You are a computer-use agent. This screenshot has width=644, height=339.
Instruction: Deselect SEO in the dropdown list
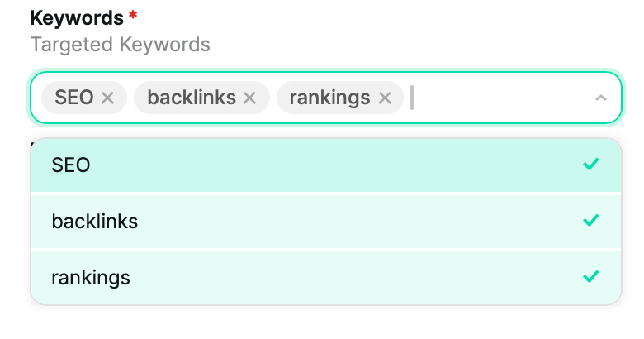click(71, 165)
